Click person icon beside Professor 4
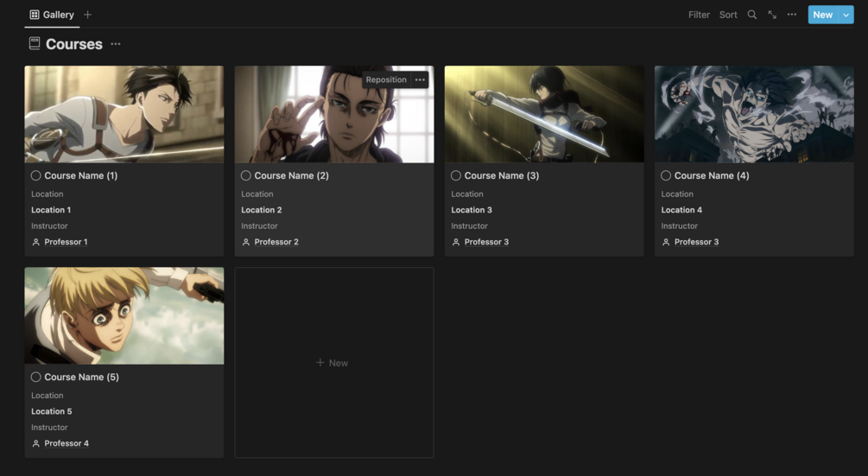868x476 pixels. click(x=36, y=443)
